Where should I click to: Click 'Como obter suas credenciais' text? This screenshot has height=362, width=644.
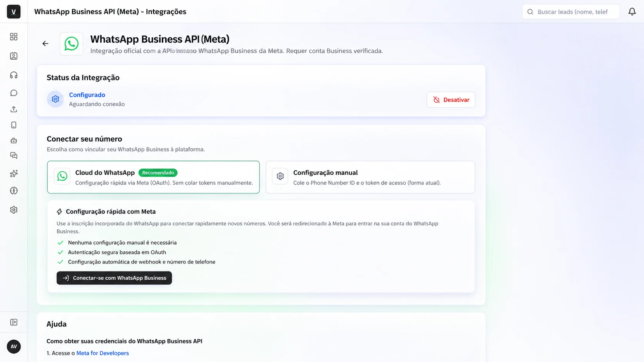click(x=124, y=341)
